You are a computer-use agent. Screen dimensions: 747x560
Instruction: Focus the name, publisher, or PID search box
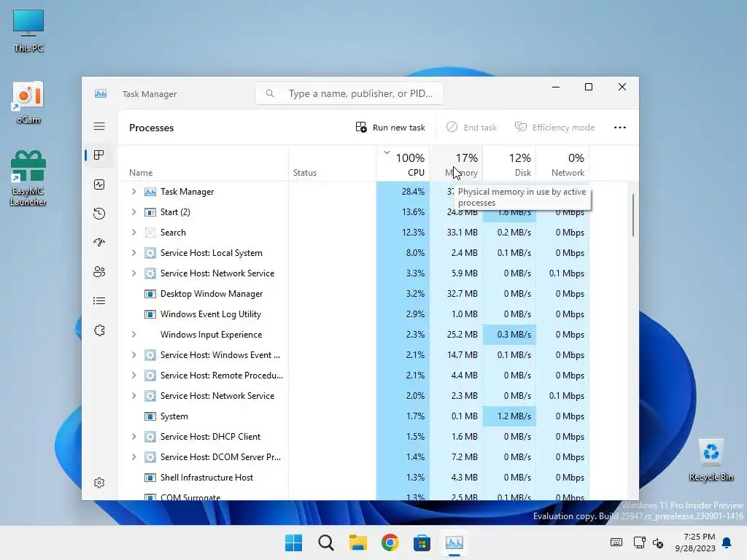[x=349, y=93]
